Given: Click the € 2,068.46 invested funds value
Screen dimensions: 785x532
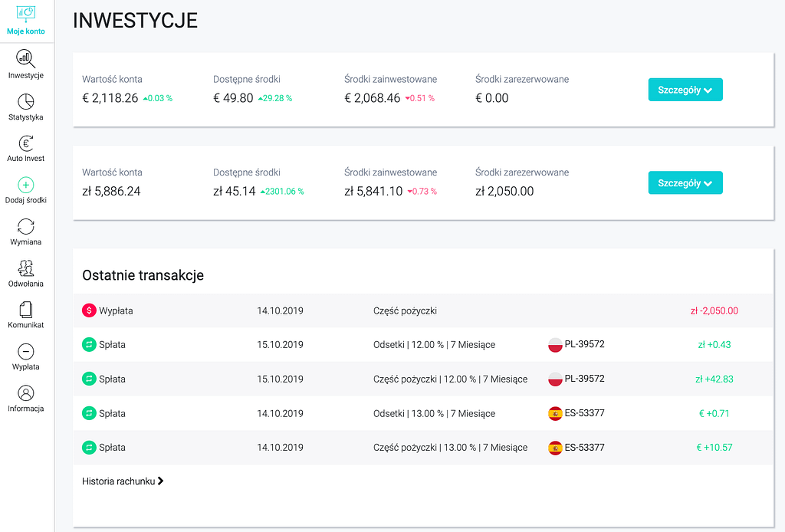Looking at the screenshot, I should click(x=373, y=98).
